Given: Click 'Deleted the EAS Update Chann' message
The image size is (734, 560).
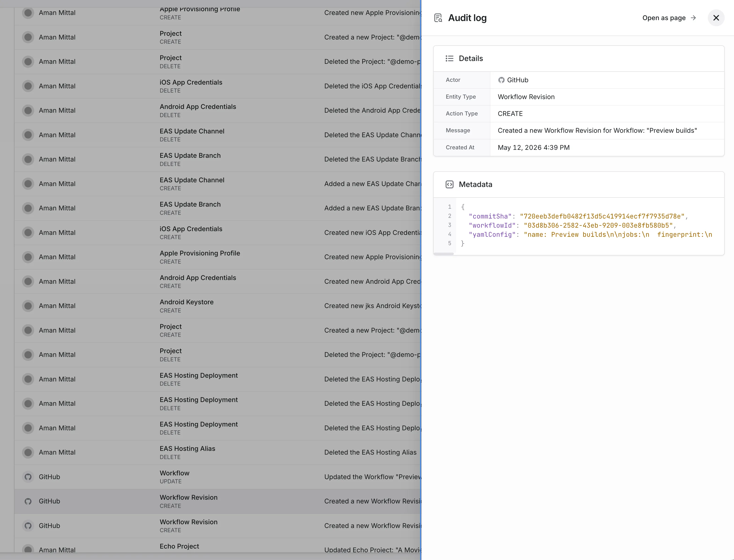Looking at the screenshot, I should pos(373,135).
